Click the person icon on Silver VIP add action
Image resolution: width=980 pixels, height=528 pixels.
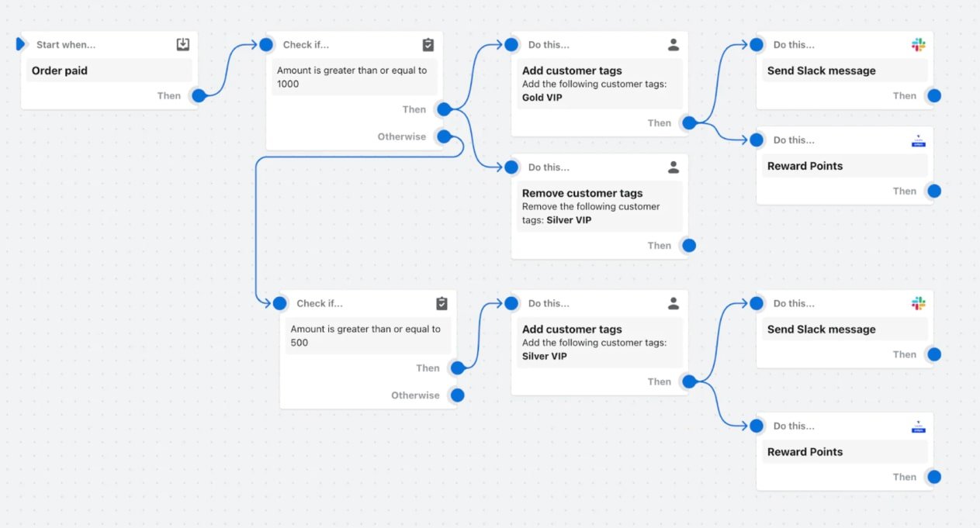(x=674, y=303)
